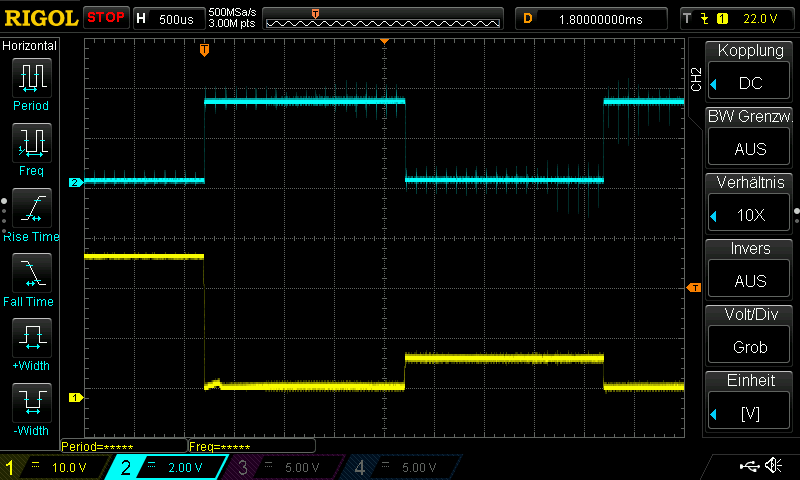Screen dimensions: 800x480
Task: Click the waveform memory position bar
Action: pyautogui.click(x=384, y=18)
